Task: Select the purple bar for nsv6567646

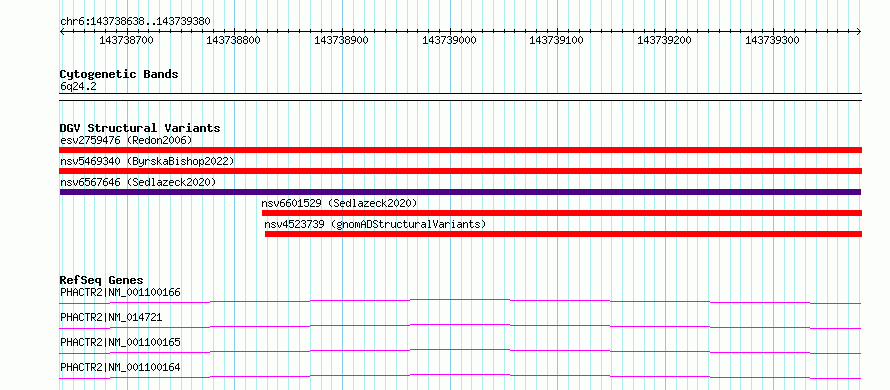Action: pos(461,192)
